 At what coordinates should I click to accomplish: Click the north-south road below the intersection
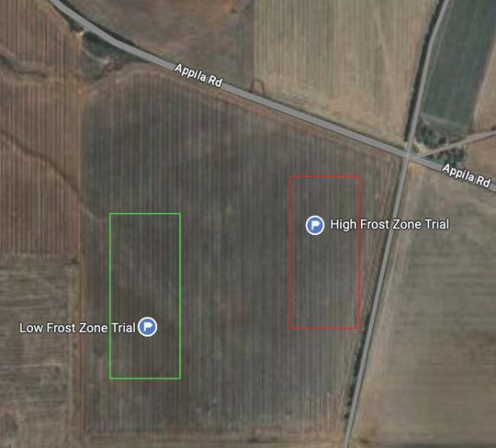click(x=375, y=301)
